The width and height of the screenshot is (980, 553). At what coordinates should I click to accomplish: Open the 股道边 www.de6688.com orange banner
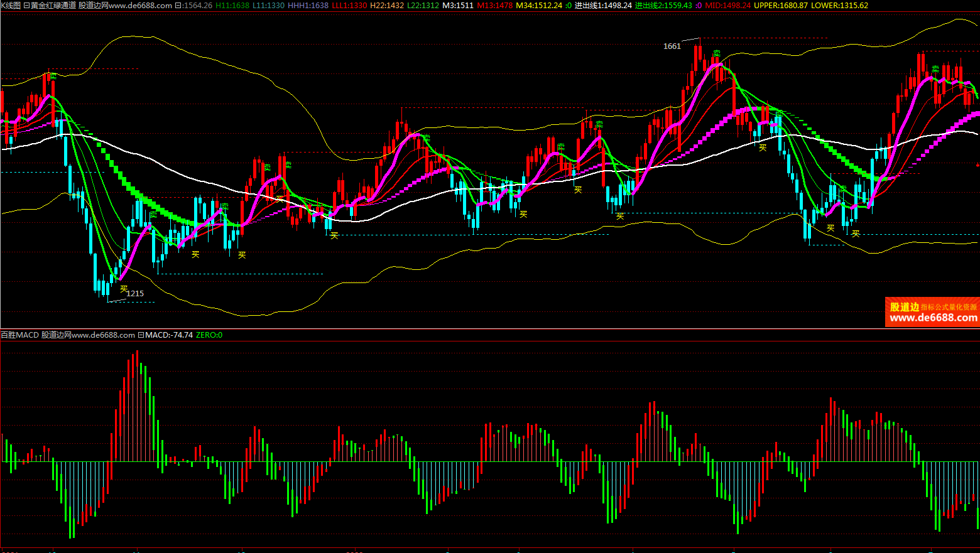pos(932,312)
